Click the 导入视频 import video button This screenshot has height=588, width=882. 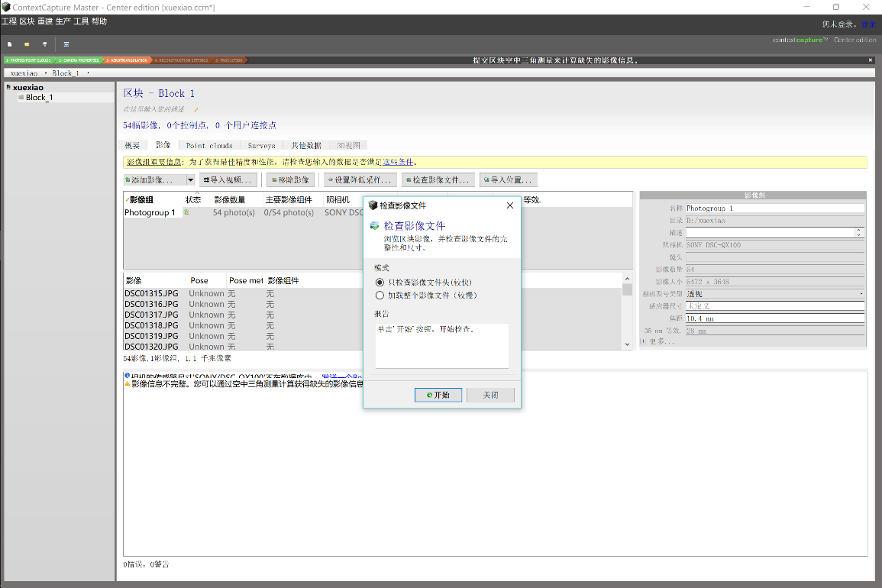click(x=228, y=180)
